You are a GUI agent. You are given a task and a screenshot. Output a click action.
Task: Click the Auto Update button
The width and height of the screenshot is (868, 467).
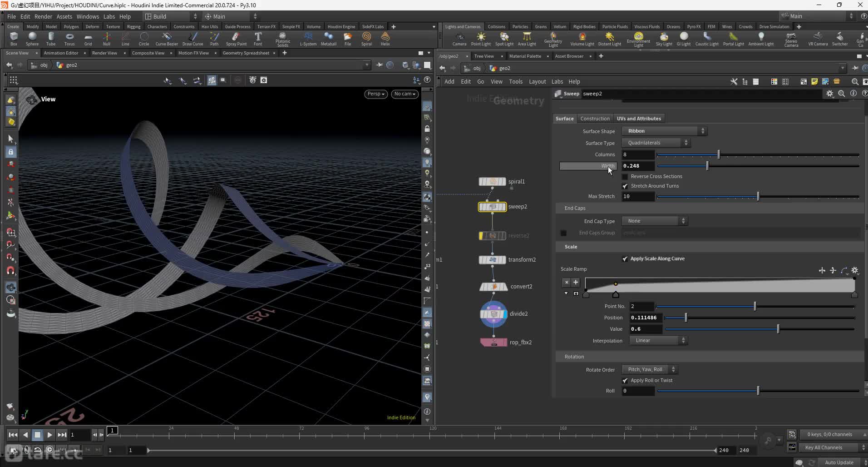(839, 462)
